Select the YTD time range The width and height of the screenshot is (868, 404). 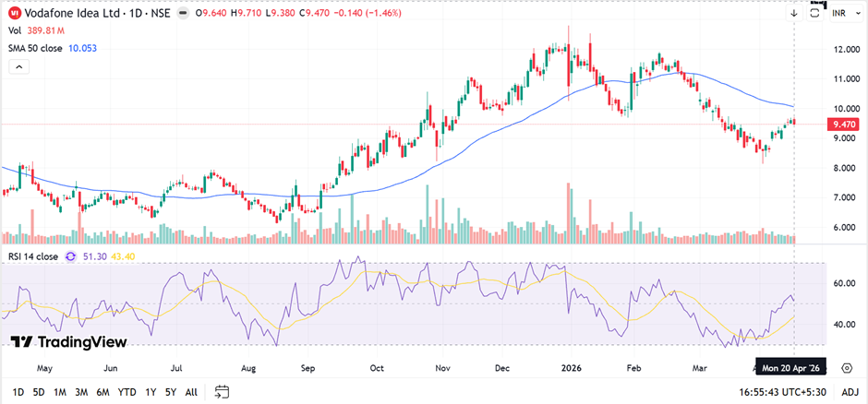(127, 391)
